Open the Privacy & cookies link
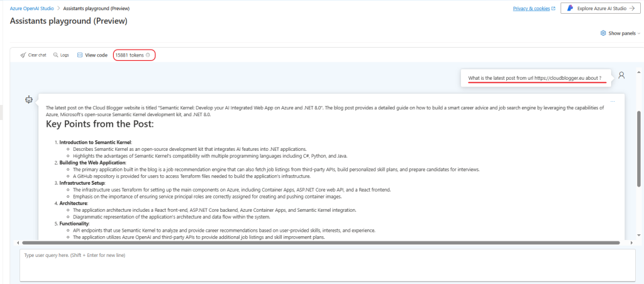This screenshot has height=284, width=644. 531,8
